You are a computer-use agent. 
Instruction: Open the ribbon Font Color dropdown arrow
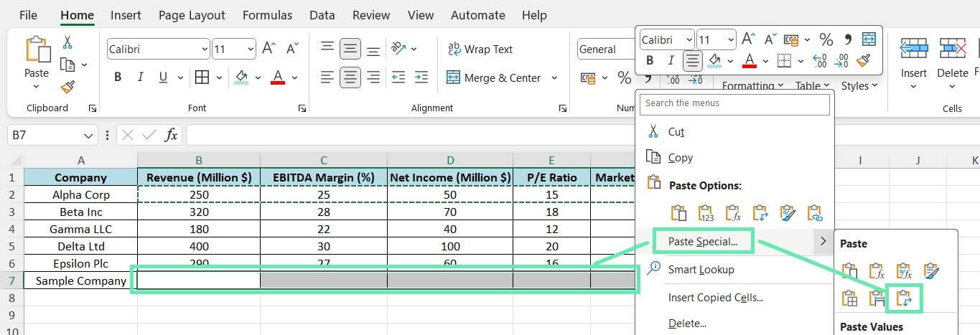[294, 77]
